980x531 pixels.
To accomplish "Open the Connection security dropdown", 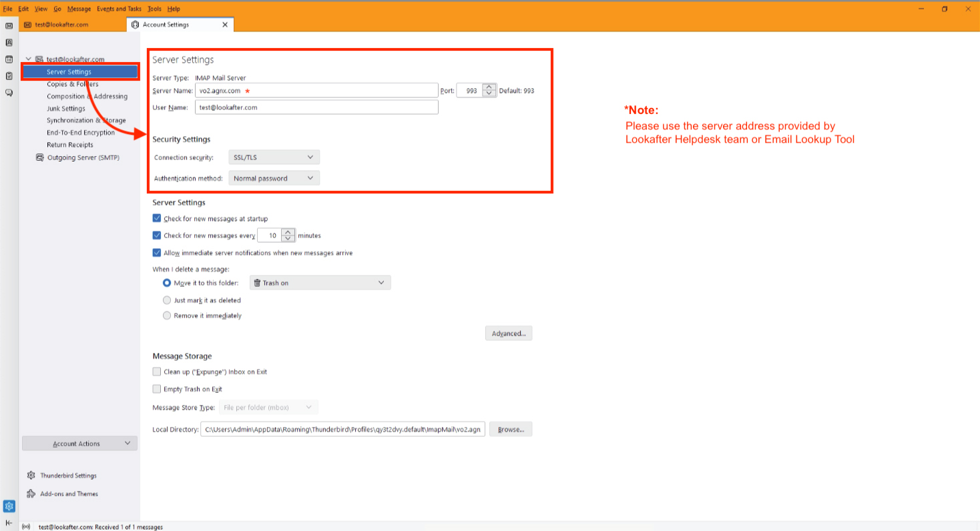I will [x=274, y=157].
